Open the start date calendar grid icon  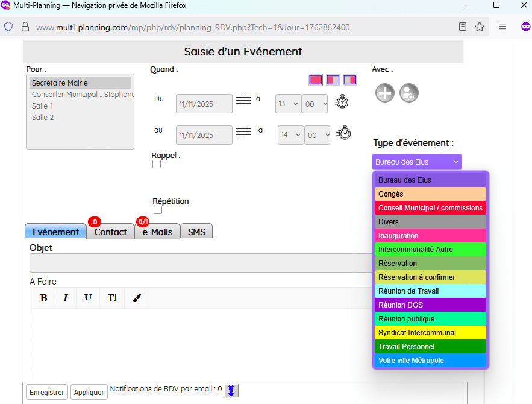[243, 101]
